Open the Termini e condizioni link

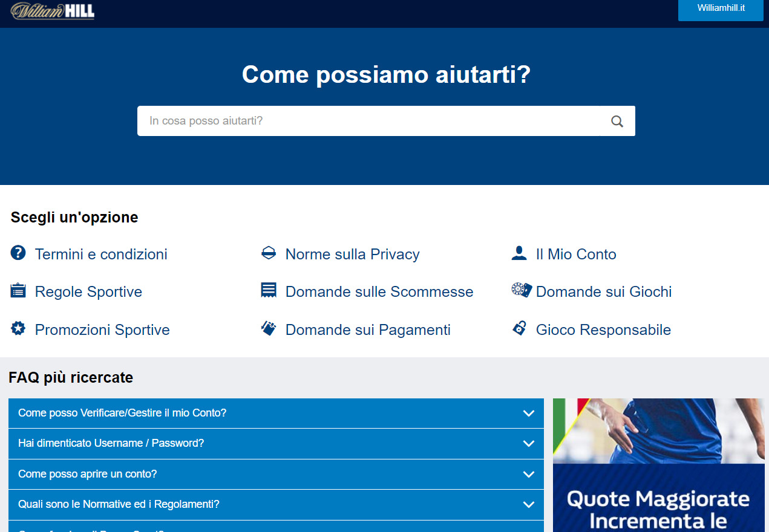101,255
